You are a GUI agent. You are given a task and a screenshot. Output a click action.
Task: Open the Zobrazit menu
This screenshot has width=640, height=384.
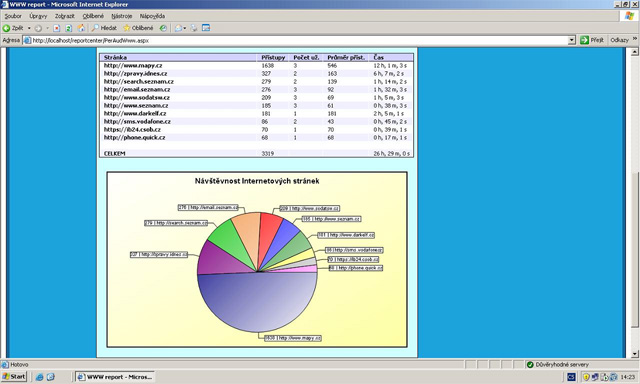pos(64,16)
